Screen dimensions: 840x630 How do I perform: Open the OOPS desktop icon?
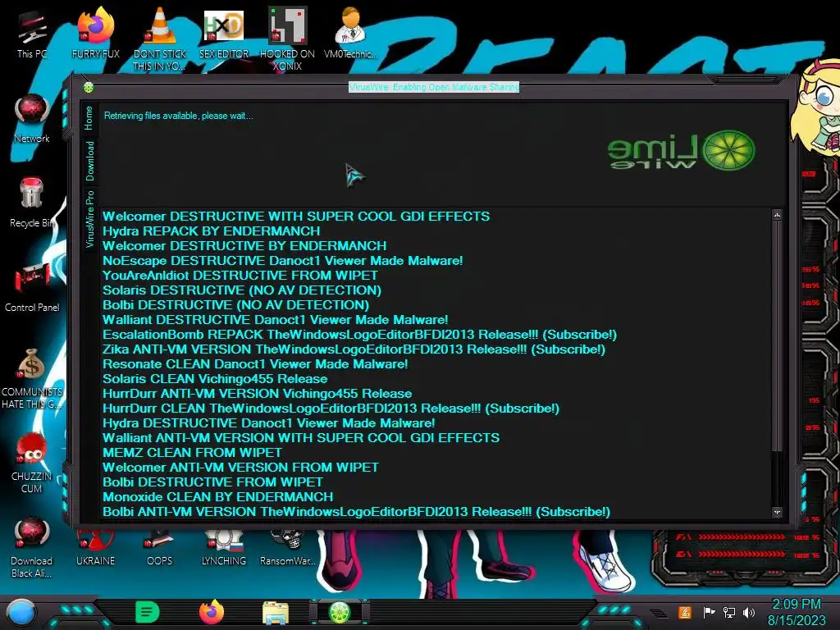(160, 547)
